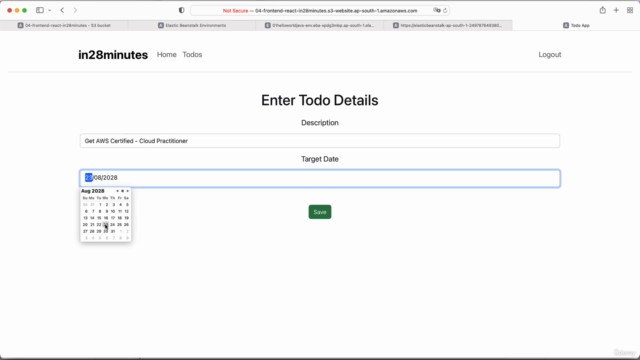Switch to Elastic Beanstalk Environments tab
The image size is (640, 360).
(x=192, y=25)
